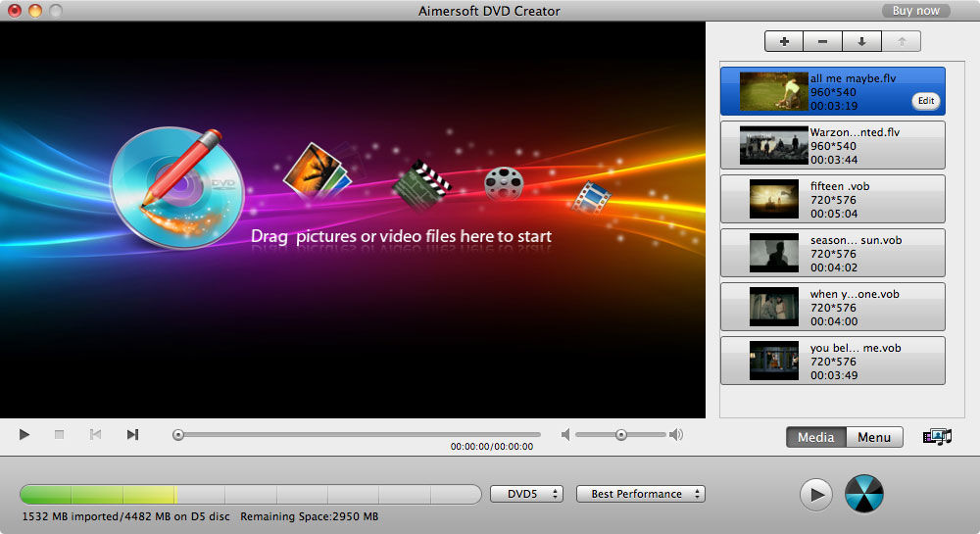The width and height of the screenshot is (980, 534).
Task: Select the you bel... me.vob thumbnail
Action: pyautogui.click(x=774, y=361)
